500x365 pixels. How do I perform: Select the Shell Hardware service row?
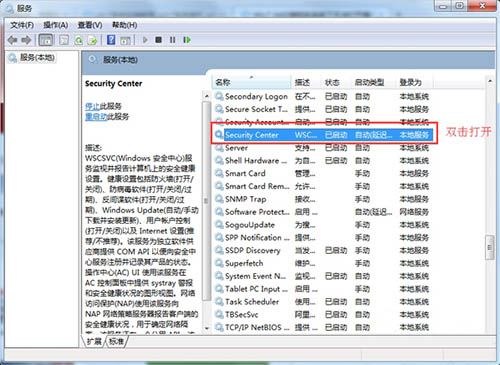323,161
